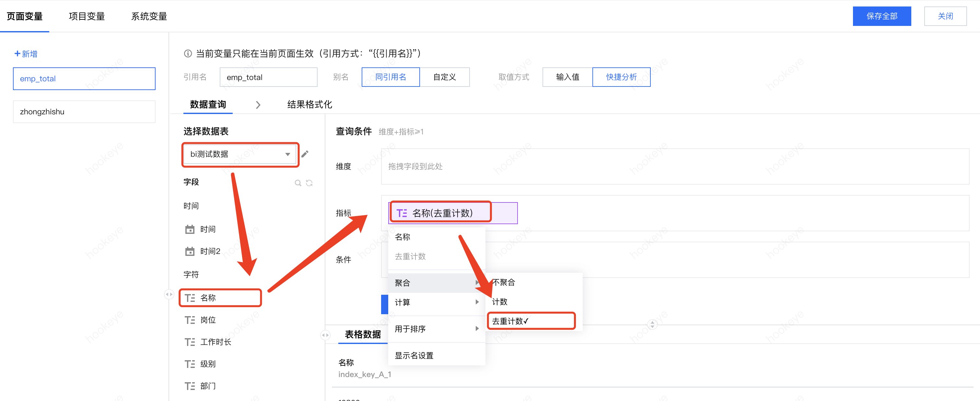Click the text icon next to 岗位
Screen dimensions: 980x401
[x=190, y=320]
